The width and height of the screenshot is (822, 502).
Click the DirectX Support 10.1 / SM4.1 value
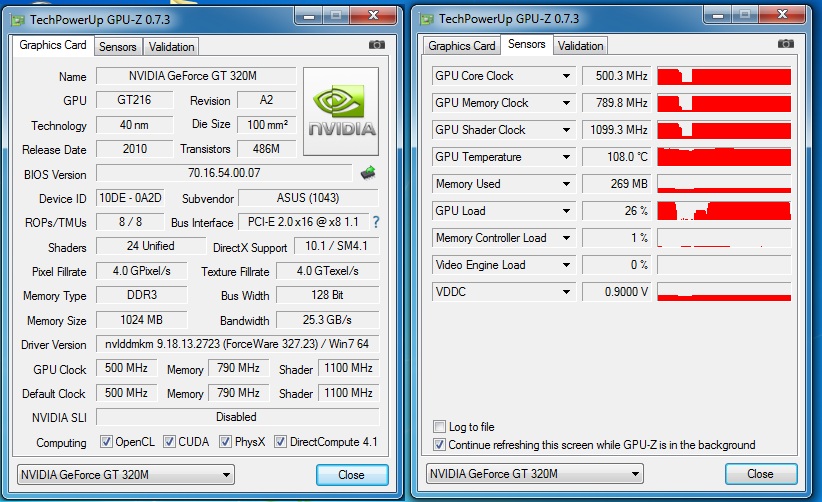coord(336,246)
